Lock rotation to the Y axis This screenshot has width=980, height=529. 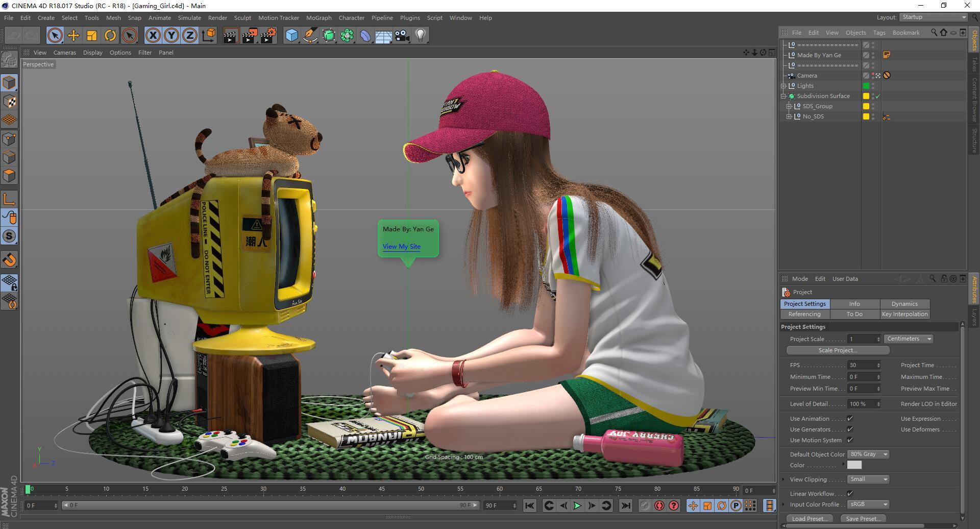coord(171,35)
